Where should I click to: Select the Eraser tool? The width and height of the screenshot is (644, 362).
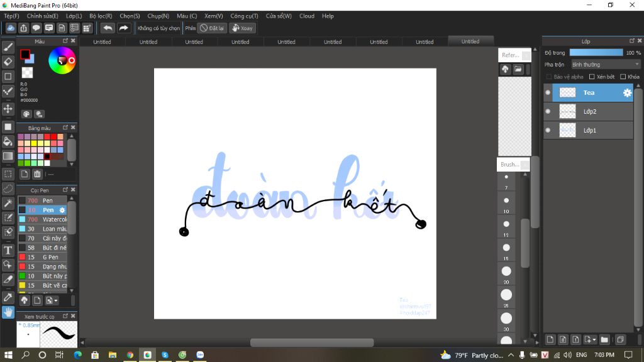pos(8,62)
